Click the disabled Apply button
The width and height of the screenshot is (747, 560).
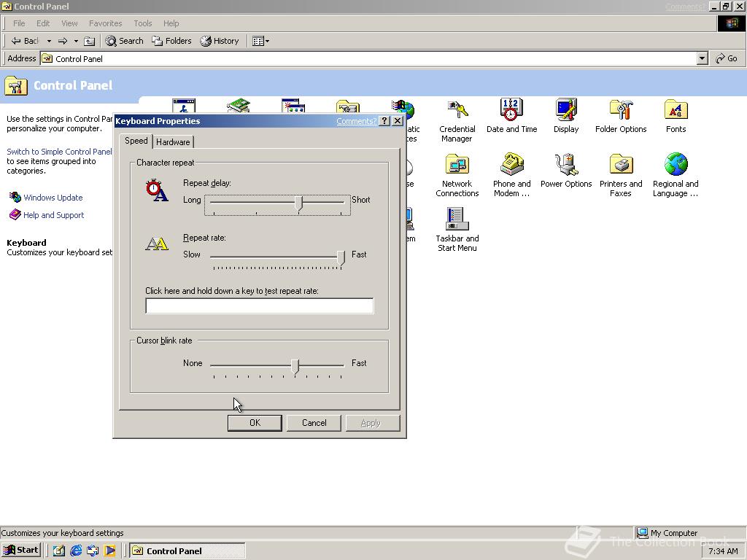pyautogui.click(x=373, y=423)
